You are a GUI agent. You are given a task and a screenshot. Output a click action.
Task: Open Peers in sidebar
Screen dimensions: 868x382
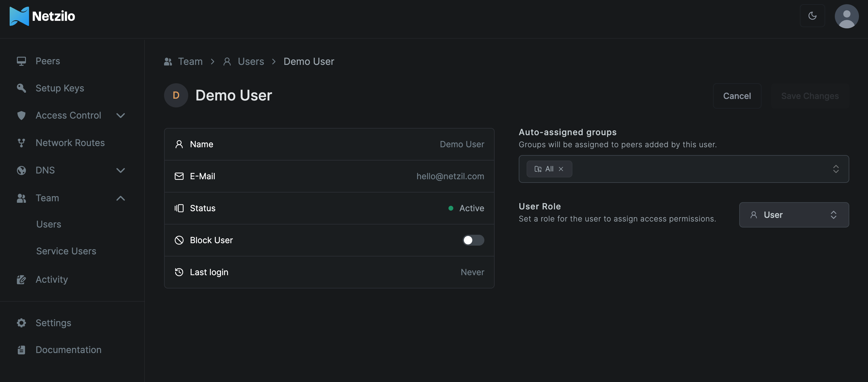click(x=48, y=61)
